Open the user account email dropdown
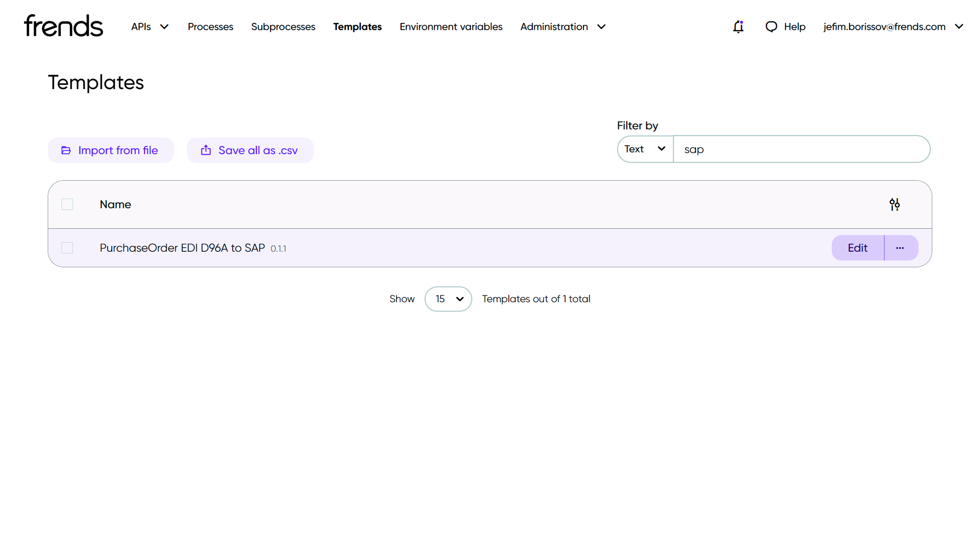The height and width of the screenshot is (550, 980). point(893,27)
